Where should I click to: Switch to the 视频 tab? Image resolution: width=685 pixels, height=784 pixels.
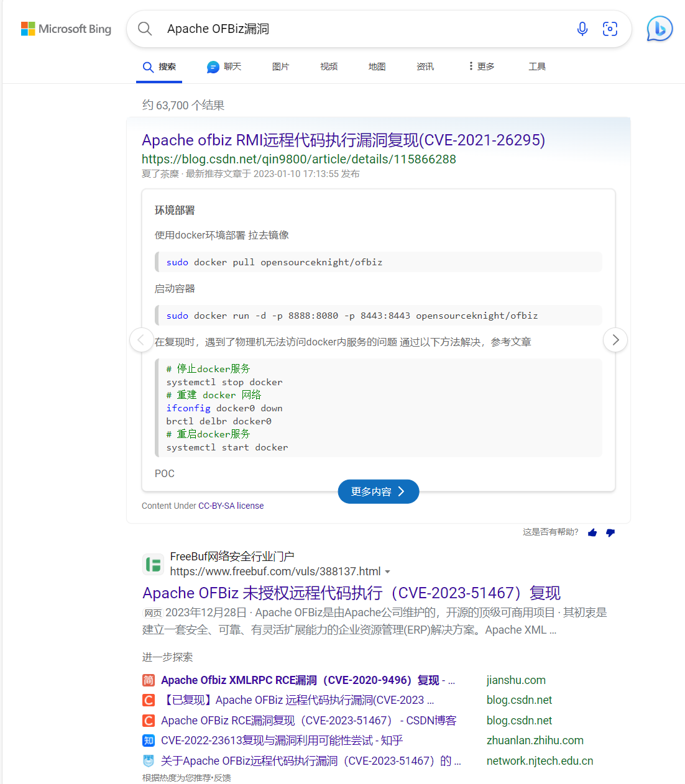(x=328, y=66)
